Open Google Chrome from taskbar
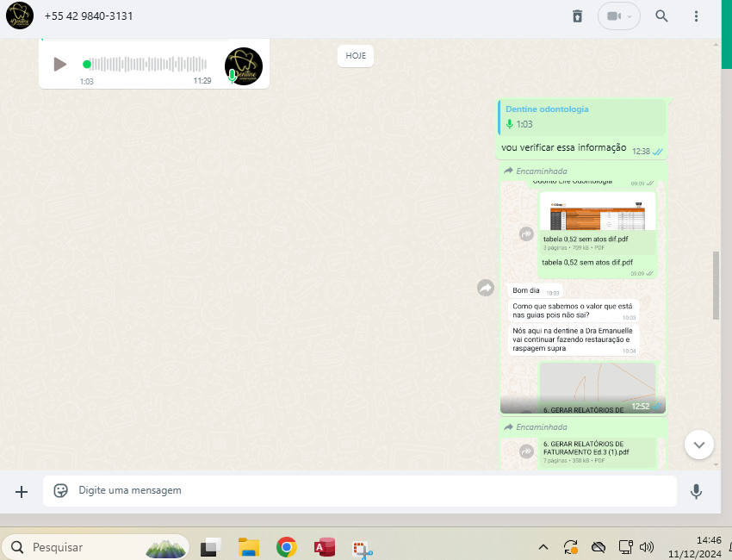Screen dimensions: 732x560 [x=286, y=547]
